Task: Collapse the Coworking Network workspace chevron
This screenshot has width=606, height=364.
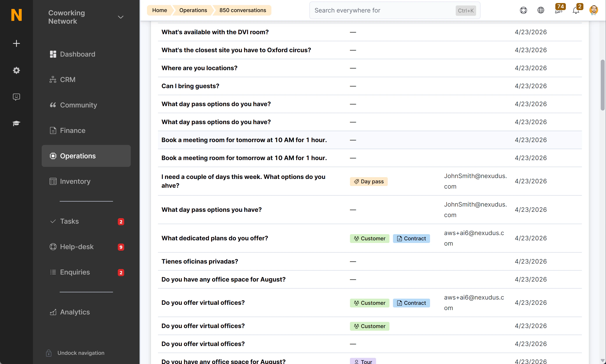Action: pos(120,17)
